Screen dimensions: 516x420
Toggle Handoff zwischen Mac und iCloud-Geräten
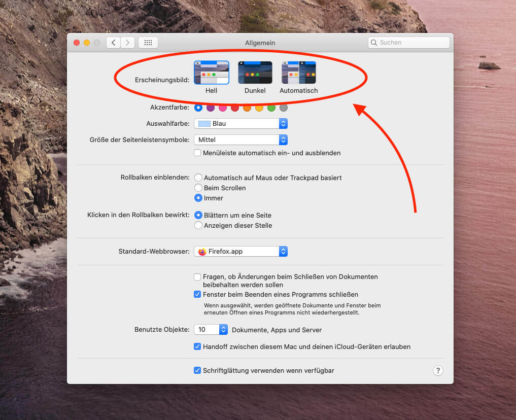coord(197,346)
